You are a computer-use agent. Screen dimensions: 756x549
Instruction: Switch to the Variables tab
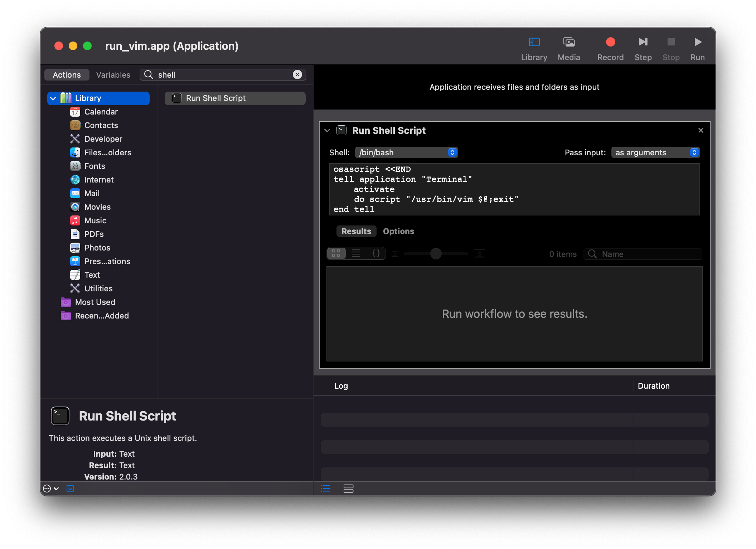(x=113, y=75)
